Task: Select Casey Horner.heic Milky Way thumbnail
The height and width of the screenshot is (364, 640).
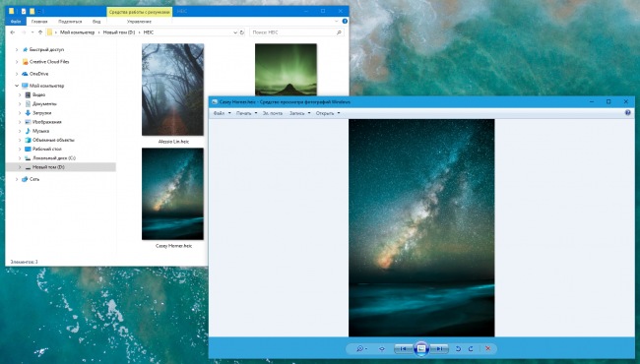Action: pyautogui.click(x=172, y=194)
